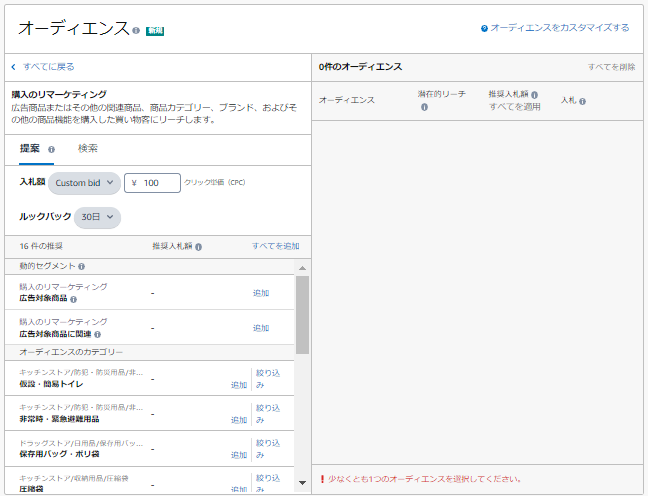Click the bid amount field showing 100

pyautogui.click(x=152, y=183)
